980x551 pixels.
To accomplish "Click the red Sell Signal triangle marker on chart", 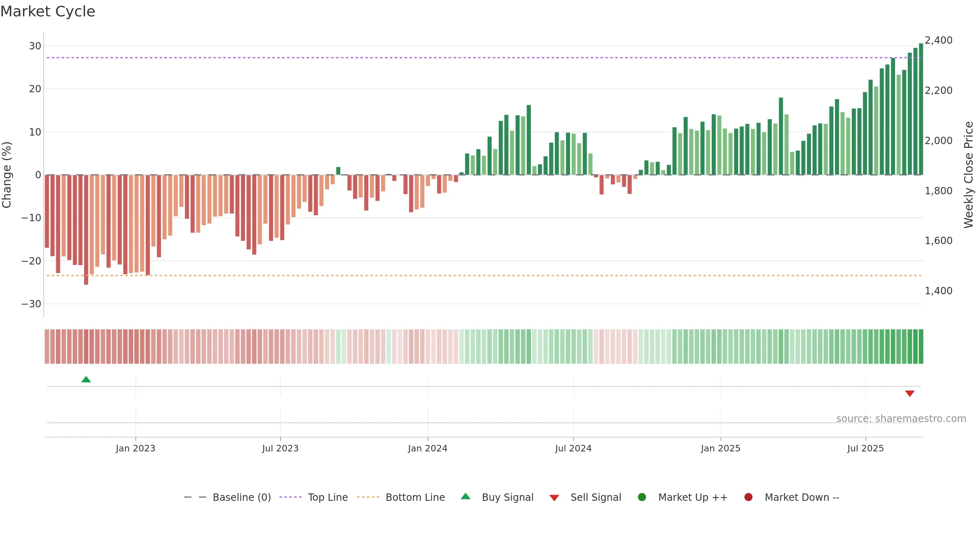I will (x=910, y=393).
